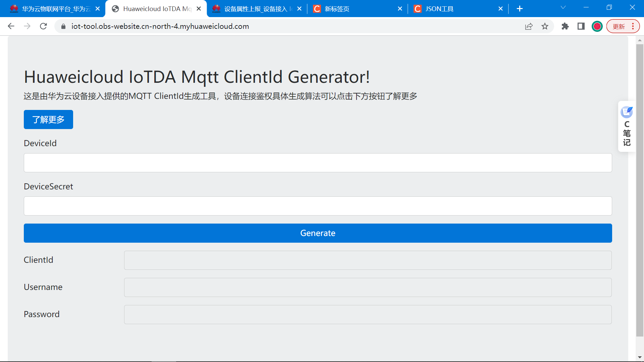Open the C笔记 floating note widget
Screen dimensions: 644x362
pyautogui.click(x=626, y=126)
